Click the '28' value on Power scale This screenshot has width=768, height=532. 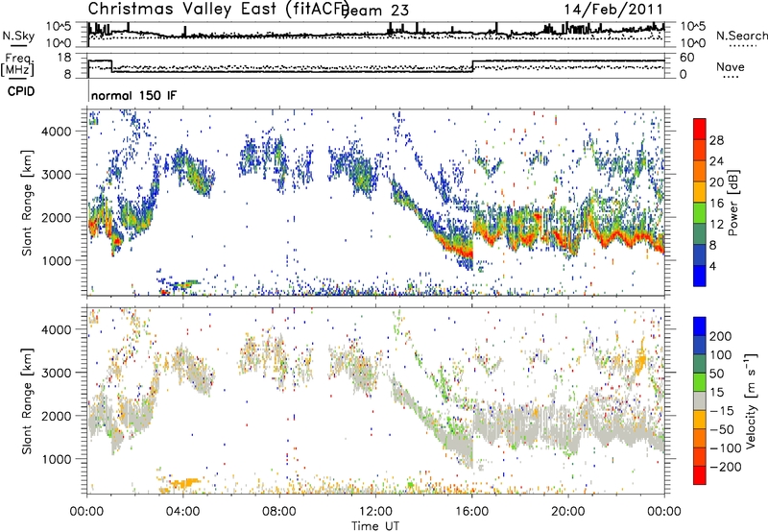point(716,140)
